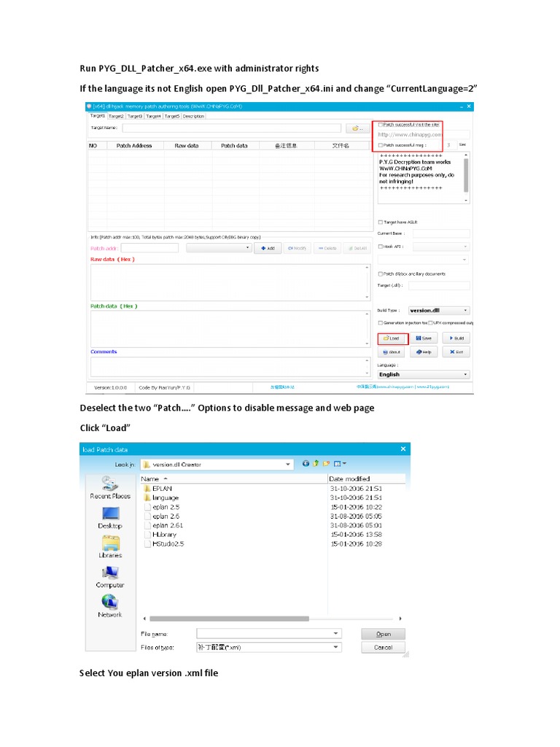560x747 pixels.
Task: Select Network in dialog sidebar
Action: coord(110,606)
